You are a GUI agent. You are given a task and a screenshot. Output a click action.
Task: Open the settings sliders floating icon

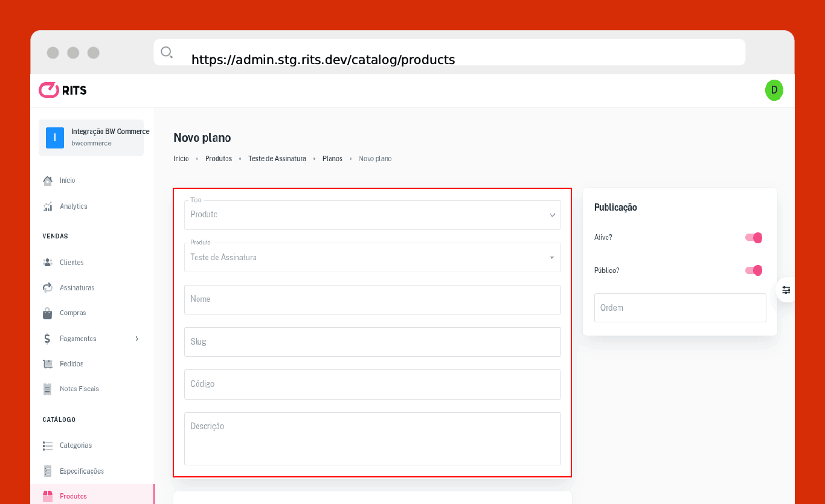[786, 290]
